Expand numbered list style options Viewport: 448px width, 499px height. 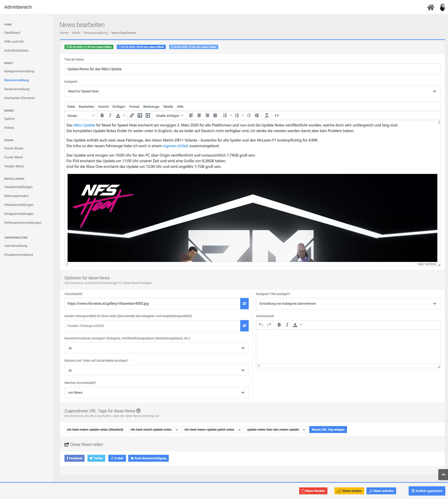(231, 115)
